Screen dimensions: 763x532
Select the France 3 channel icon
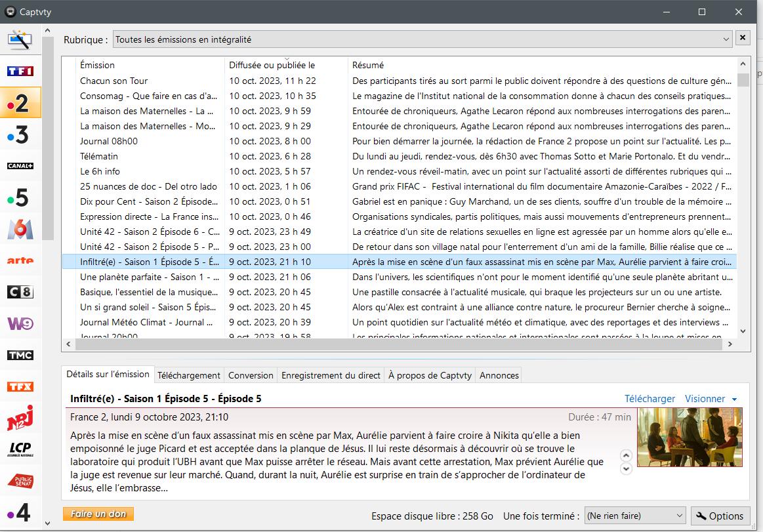(x=20, y=134)
